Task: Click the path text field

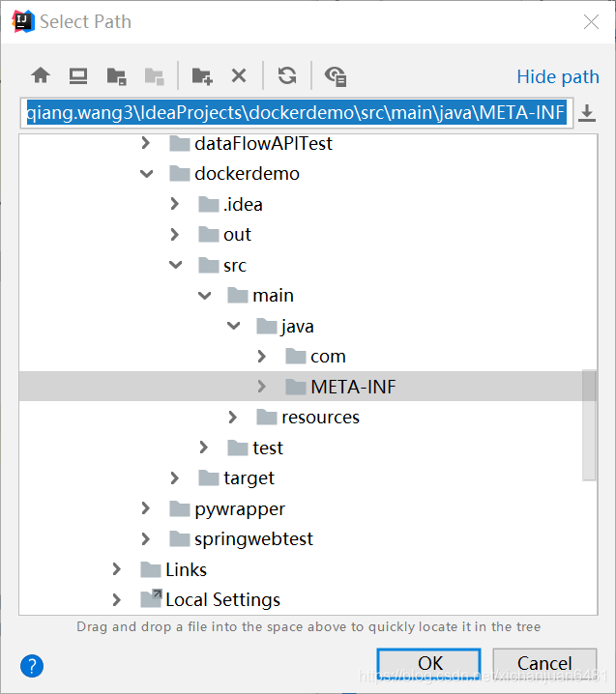Action: [x=296, y=113]
